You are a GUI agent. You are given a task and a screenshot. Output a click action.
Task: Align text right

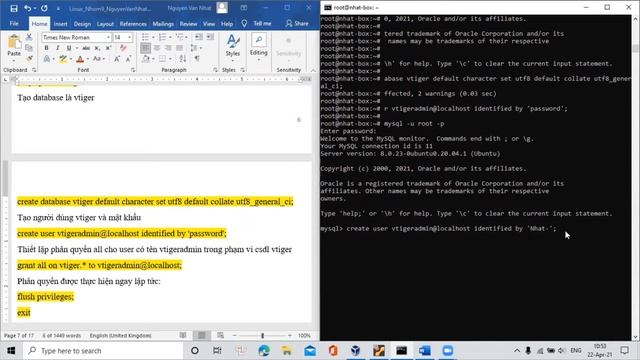coord(168,48)
